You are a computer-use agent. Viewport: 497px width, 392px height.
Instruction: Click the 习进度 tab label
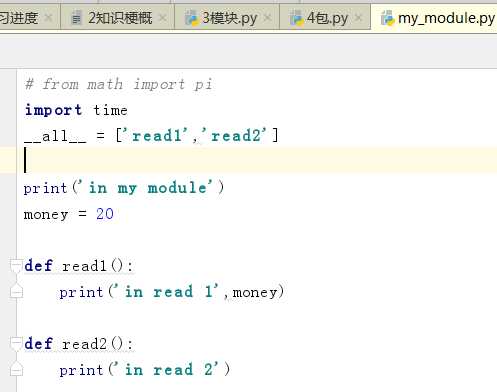pos(19,18)
